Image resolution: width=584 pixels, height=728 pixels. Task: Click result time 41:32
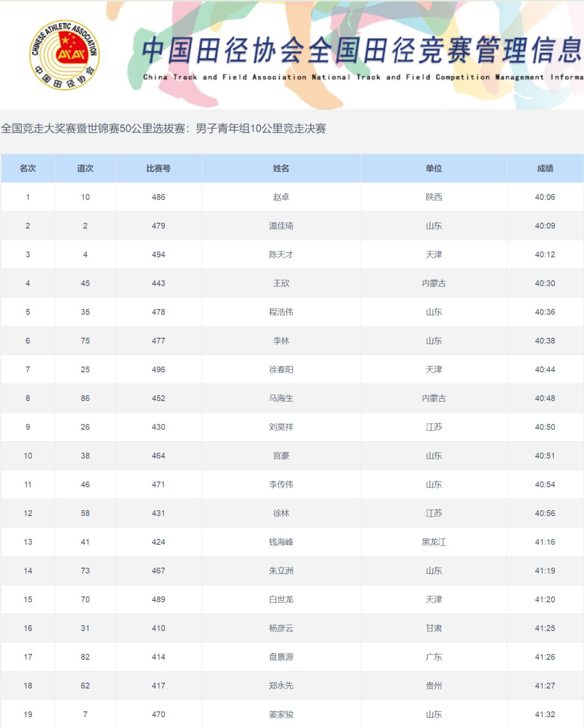(x=545, y=714)
